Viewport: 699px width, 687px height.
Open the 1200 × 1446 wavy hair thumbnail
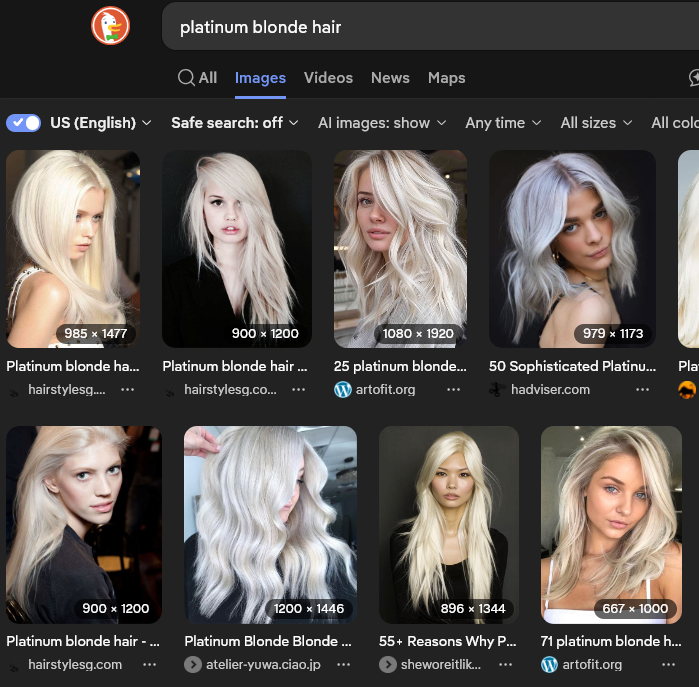click(x=270, y=525)
